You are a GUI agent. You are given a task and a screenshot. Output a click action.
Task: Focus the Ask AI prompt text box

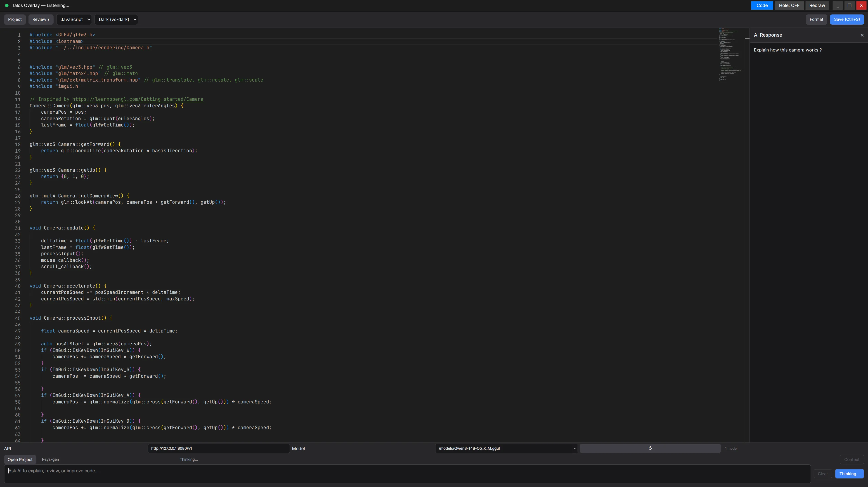[x=407, y=474]
